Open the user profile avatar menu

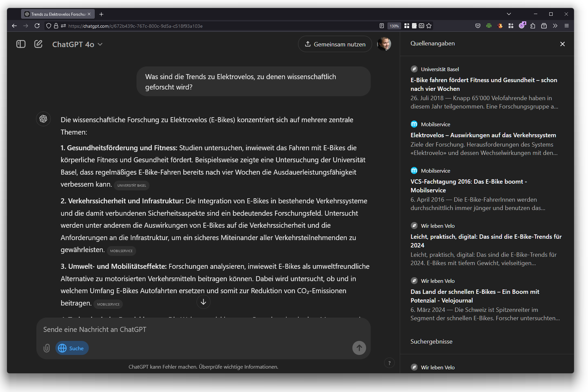pyautogui.click(x=384, y=44)
